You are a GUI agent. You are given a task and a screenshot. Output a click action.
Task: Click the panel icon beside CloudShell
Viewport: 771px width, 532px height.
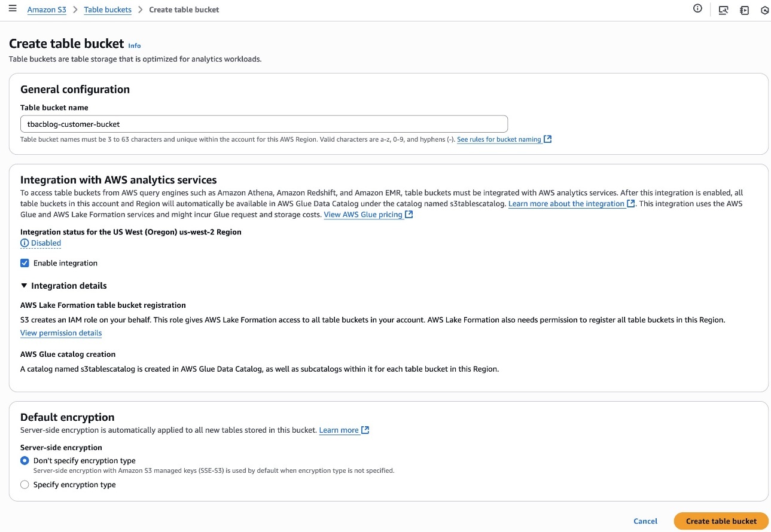744,10
